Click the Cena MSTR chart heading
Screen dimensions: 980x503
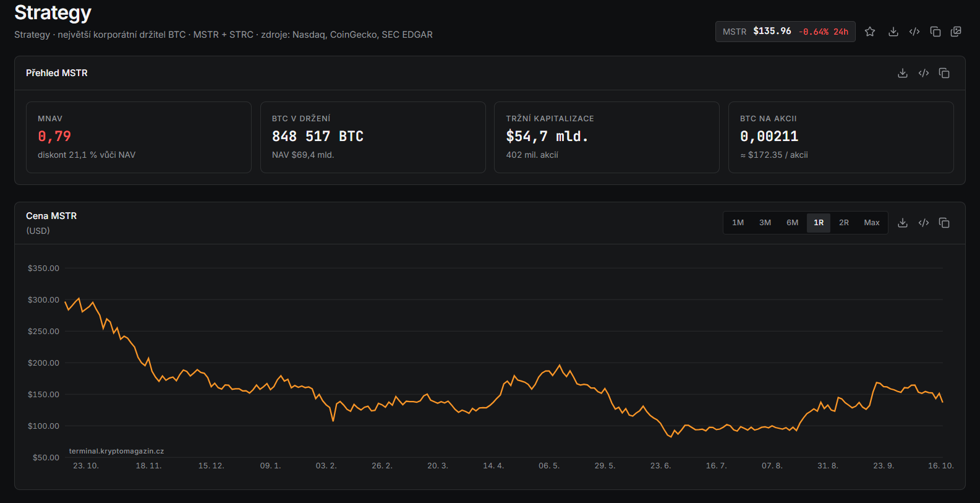(51, 216)
